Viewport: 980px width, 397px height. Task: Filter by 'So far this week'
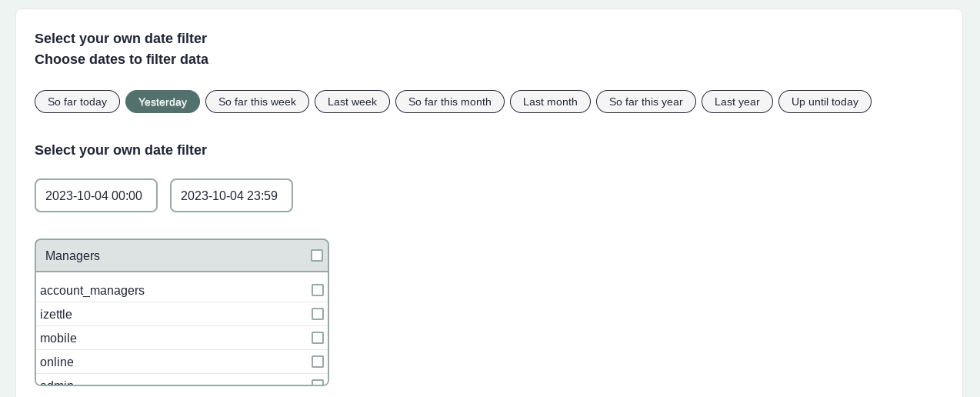click(x=257, y=102)
